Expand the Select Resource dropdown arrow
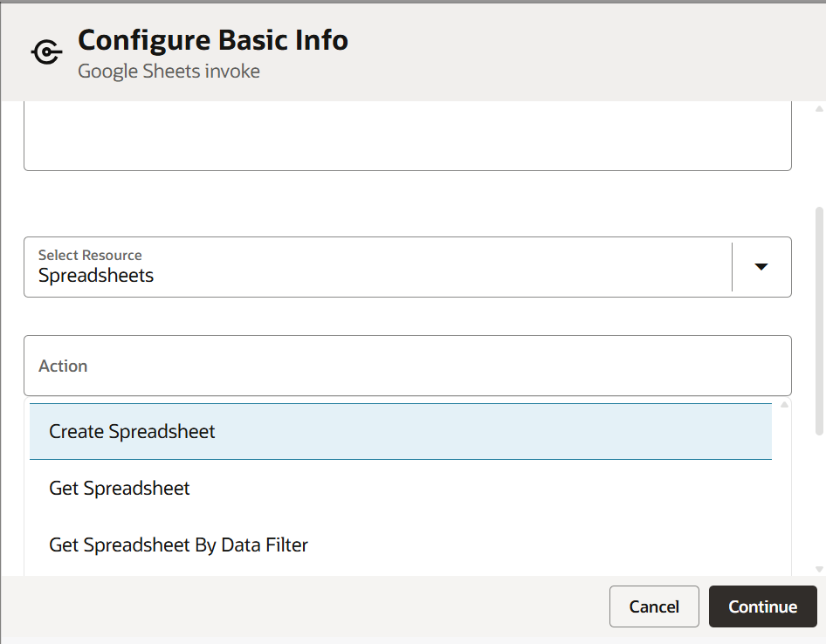Image resolution: width=826 pixels, height=644 pixels. 761,267
